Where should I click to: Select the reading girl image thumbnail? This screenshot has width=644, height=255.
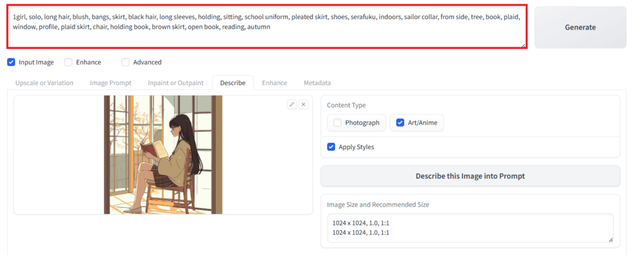coord(163,155)
